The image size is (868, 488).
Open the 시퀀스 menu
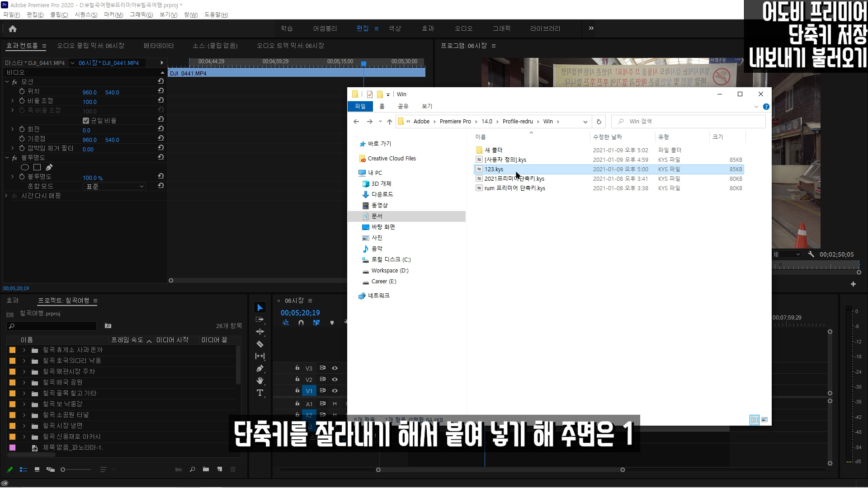[85, 15]
